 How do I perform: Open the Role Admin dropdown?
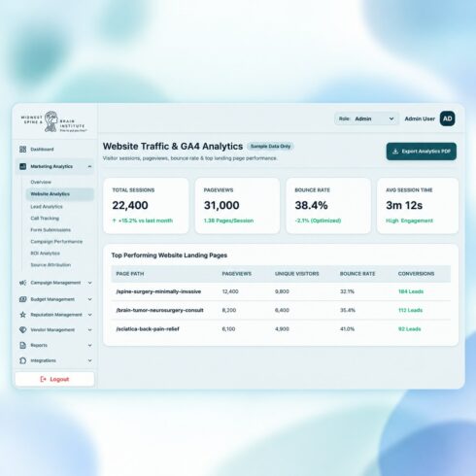(366, 119)
